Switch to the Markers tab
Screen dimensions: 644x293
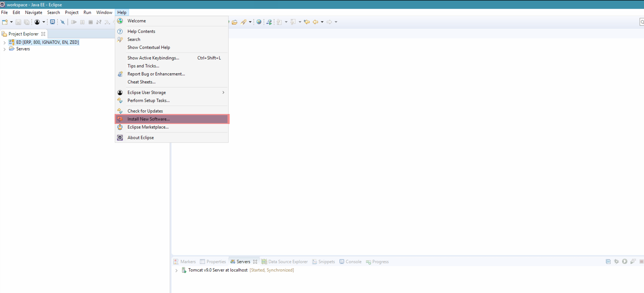[x=185, y=262]
